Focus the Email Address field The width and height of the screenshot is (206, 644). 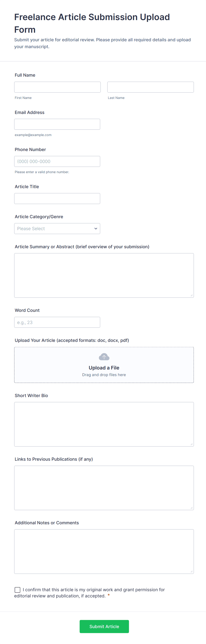[x=57, y=124]
